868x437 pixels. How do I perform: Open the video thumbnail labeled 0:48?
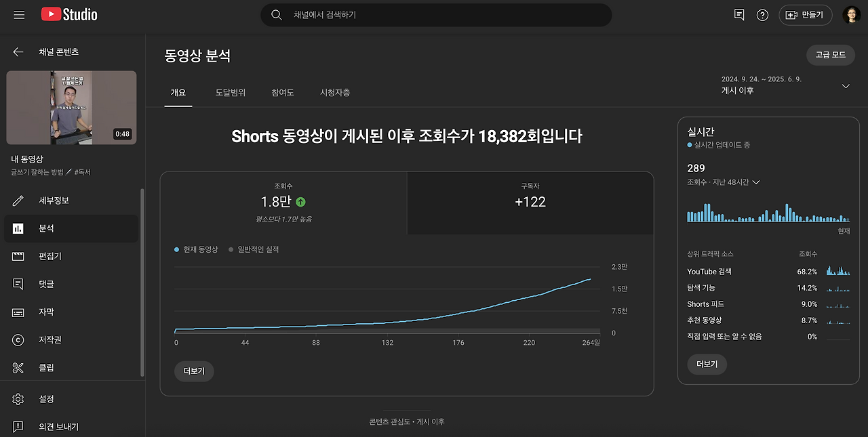[x=72, y=108]
